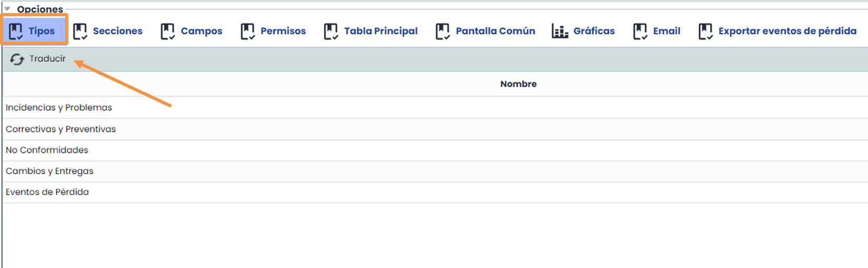The width and height of the screenshot is (868, 268).
Task: Click the Permisos bookmark icon
Action: (247, 31)
